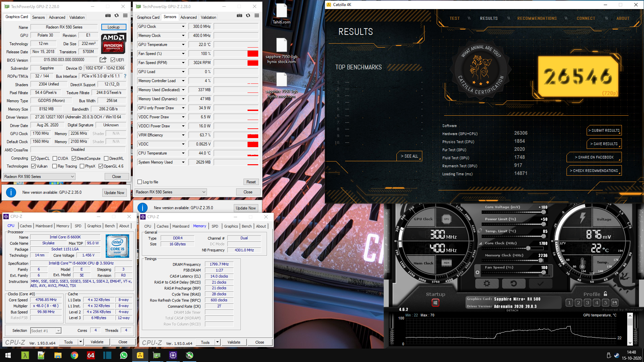644x362 pixels.
Task: Switch to Validation tab in GPU-Z Sensors window
Action: tap(208, 17)
